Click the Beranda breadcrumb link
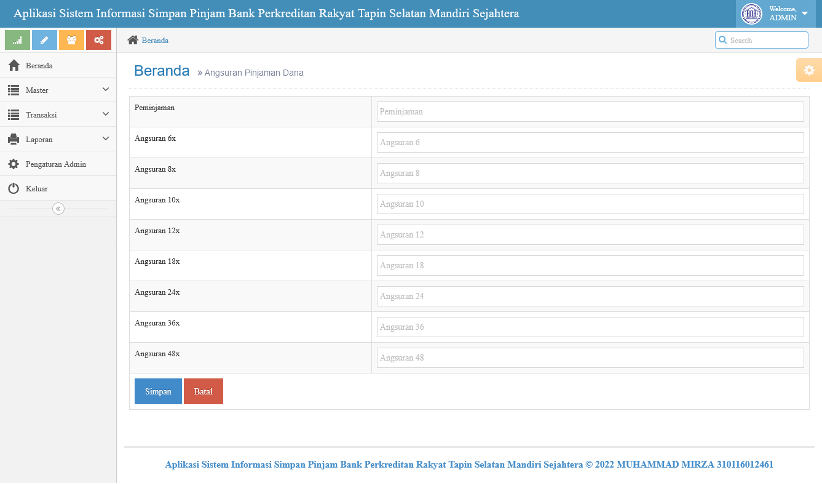This screenshot has width=822, height=484. 155,40
